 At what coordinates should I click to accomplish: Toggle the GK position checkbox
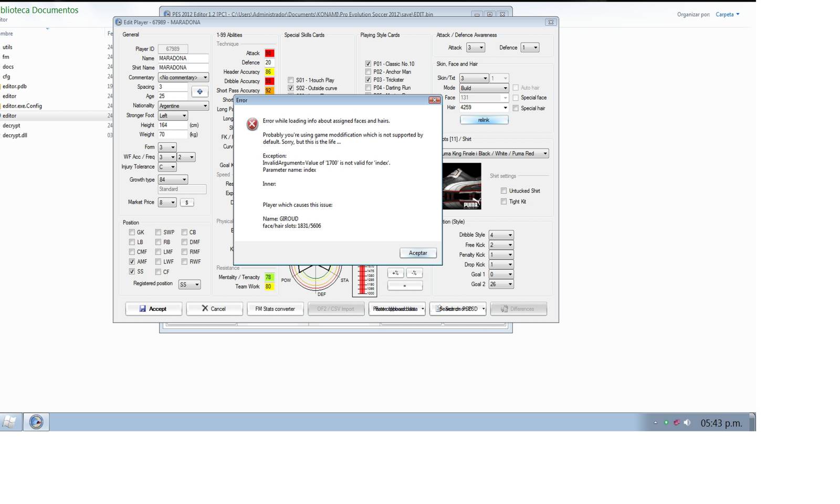pyautogui.click(x=132, y=232)
